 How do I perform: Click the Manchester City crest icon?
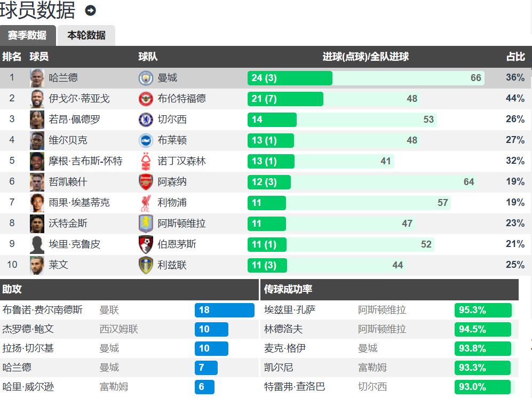(146, 78)
